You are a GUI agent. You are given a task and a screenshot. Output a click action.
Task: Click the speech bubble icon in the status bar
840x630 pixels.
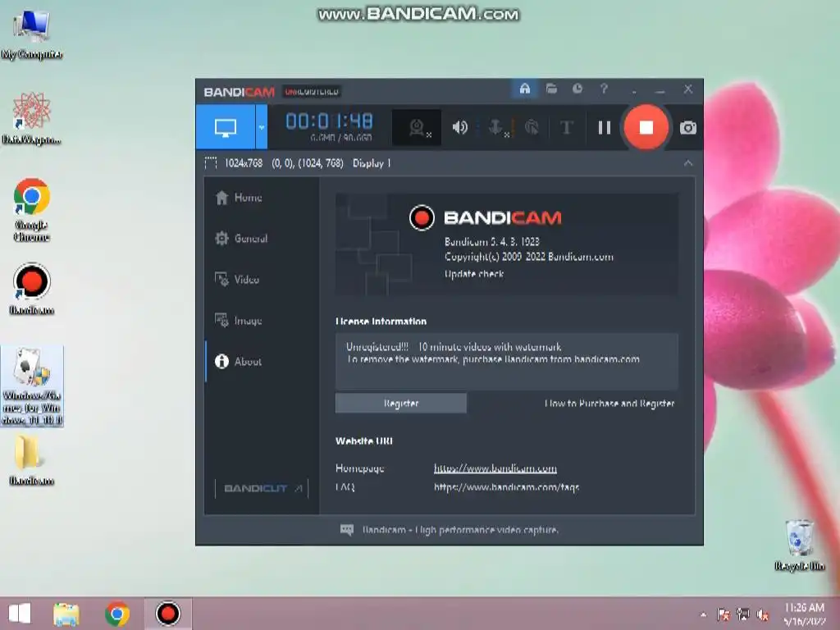point(347,530)
